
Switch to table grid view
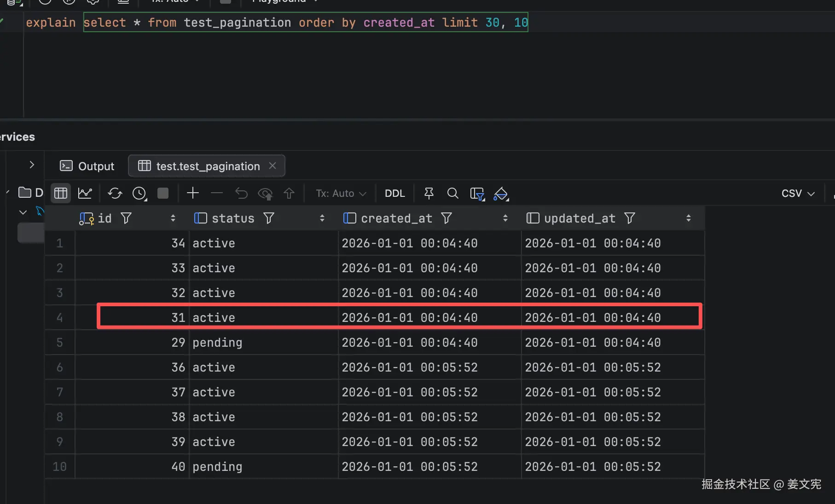point(61,193)
